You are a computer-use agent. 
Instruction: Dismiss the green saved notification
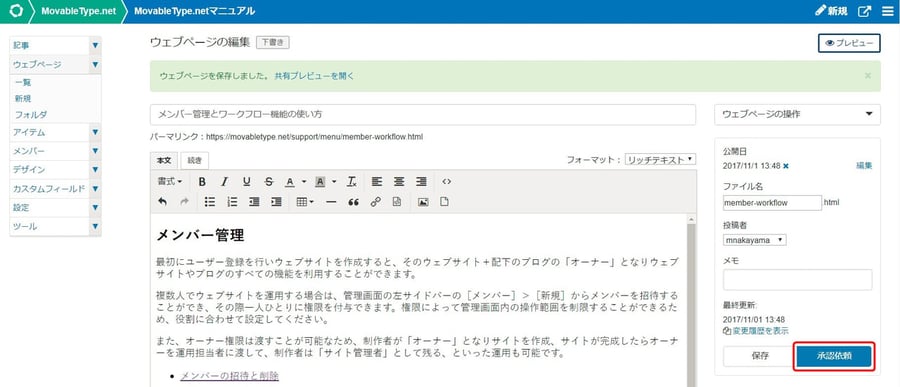coord(868,75)
